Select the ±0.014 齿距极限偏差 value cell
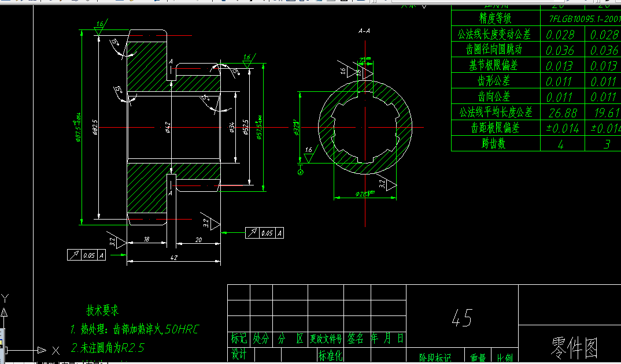Screen dimensions: 621x364 pos(562,128)
